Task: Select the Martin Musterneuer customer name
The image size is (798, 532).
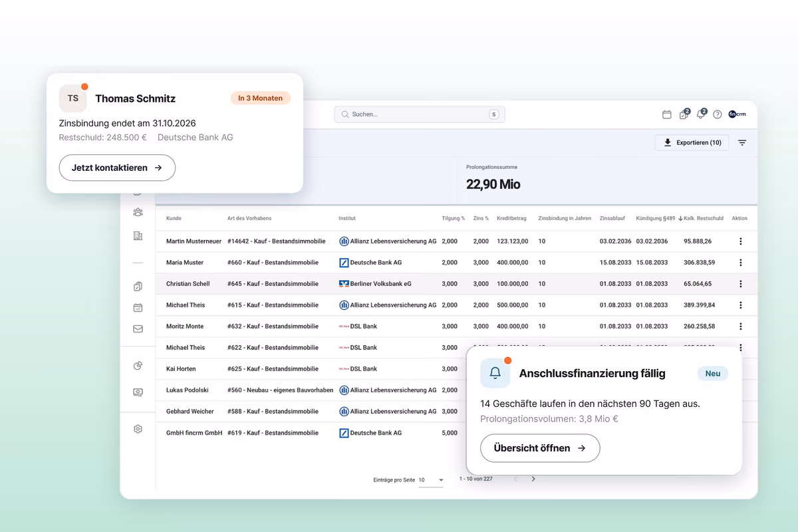Action: [194, 241]
